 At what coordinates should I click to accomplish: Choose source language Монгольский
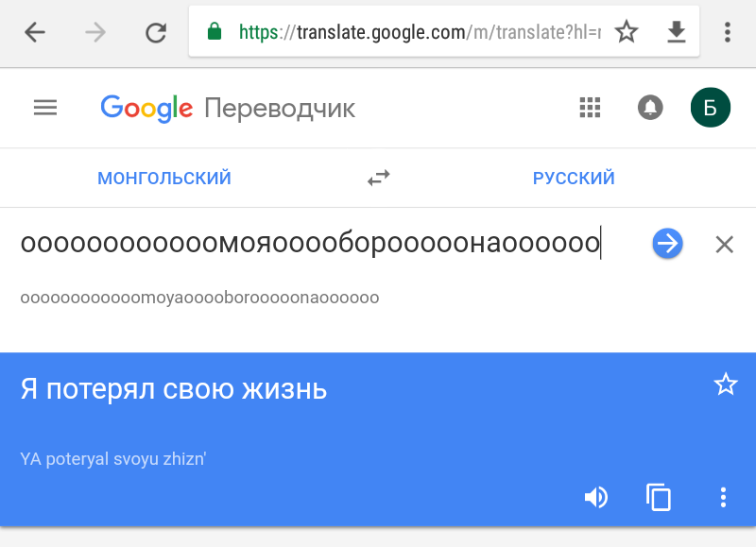click(x=164, y=178)
